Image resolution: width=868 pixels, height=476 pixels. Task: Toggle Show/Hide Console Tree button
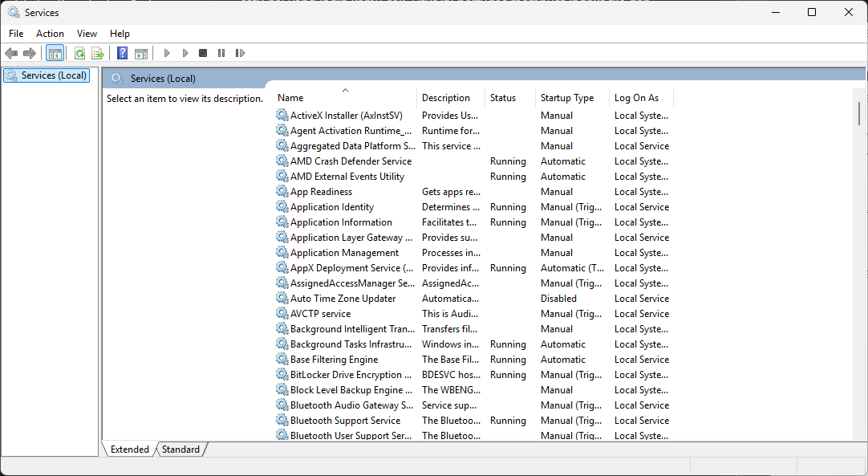tap(55, 53)
